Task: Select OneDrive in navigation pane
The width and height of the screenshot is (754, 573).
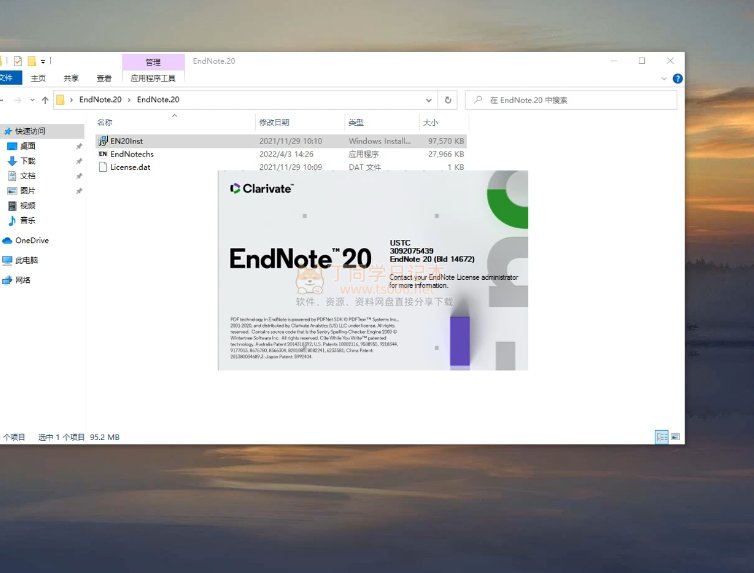Action: click(32, 240)
